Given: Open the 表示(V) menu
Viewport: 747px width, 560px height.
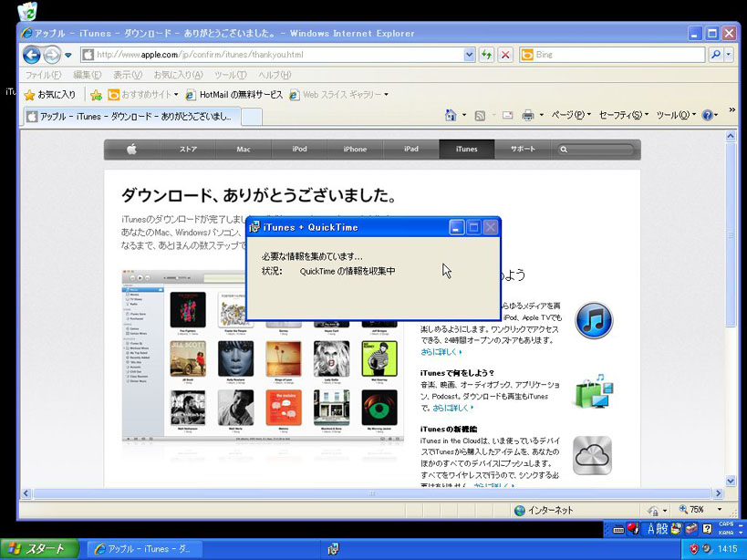Looking at the screenshot, I should 127,75.
